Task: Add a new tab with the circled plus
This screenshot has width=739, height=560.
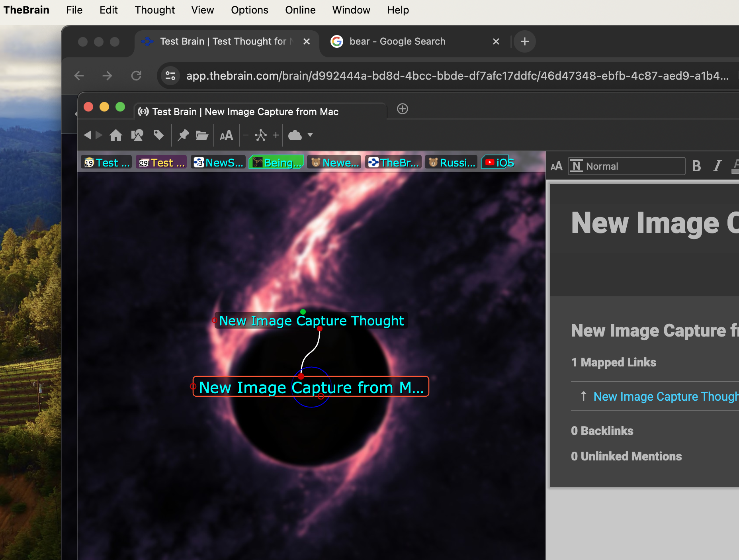Action: point(403,109)
